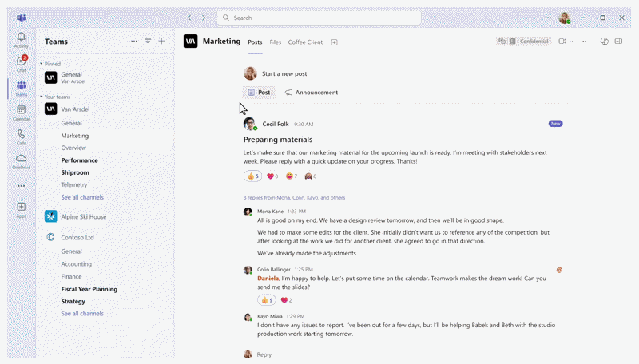Open Chat with unread badge
Viewport: 639px width, 364px height.
click(x=22, y=64)
